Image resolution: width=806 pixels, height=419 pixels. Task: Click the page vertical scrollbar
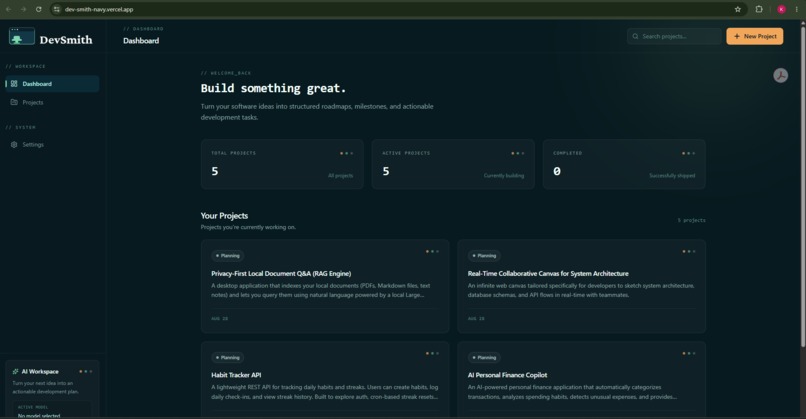coord(803,185)
